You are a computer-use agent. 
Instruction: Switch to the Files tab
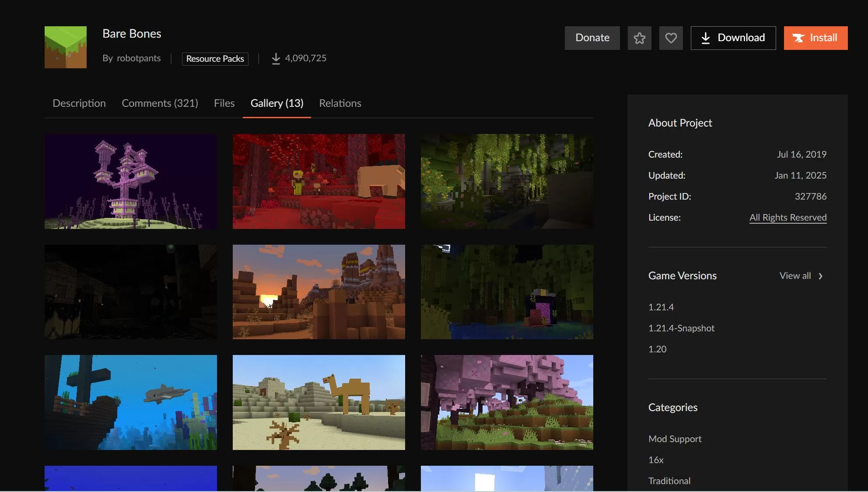coord(224,103)
